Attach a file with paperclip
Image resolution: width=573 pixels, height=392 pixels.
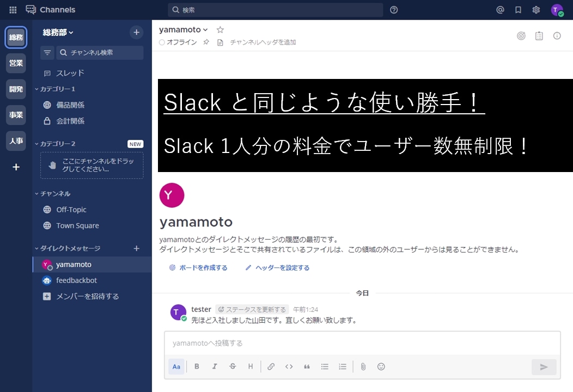(363, 366)
